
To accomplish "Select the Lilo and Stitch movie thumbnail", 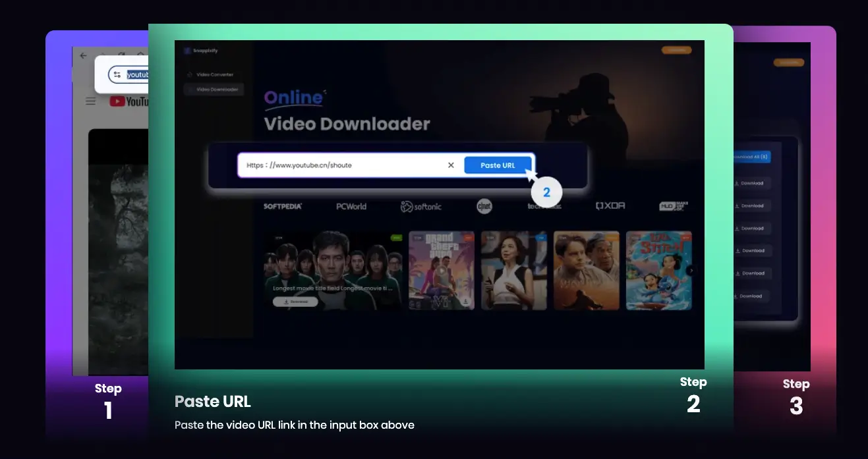I will pos(659,270).
